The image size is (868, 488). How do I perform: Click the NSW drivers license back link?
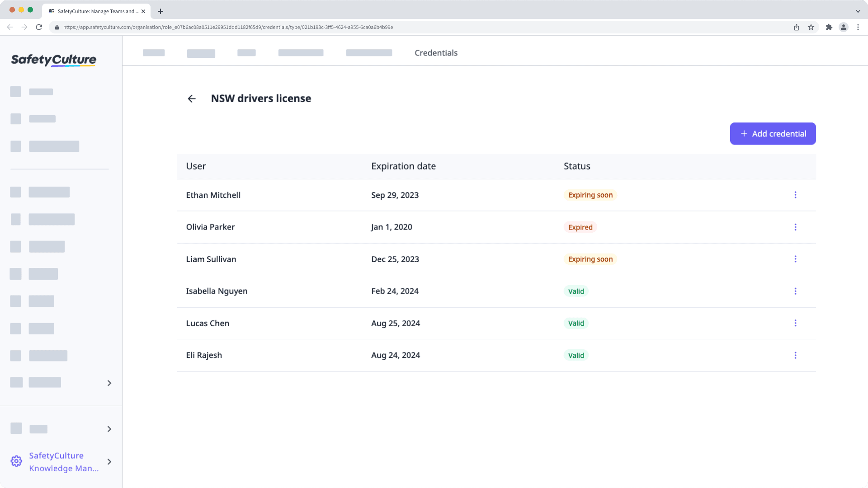[191, 99]
